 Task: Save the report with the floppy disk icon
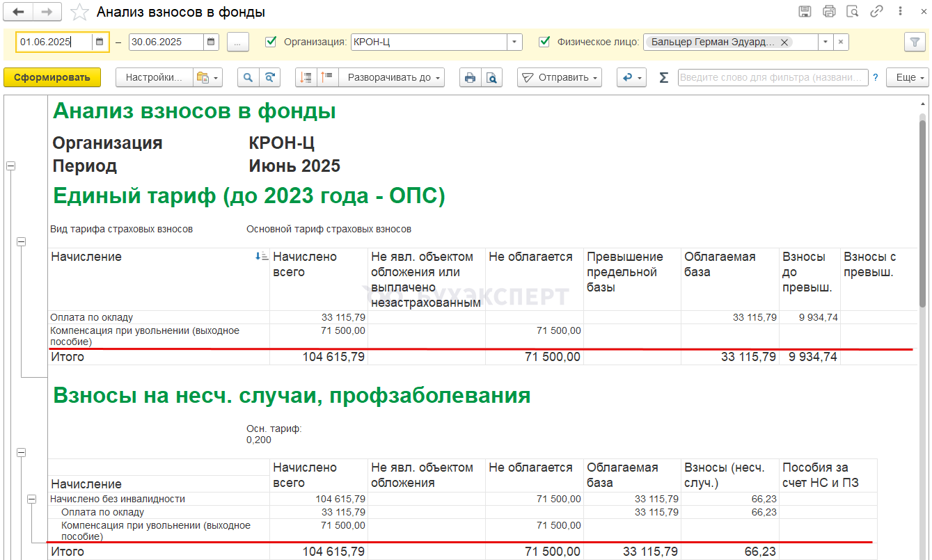pyautogui.click(x=805, y=11)
